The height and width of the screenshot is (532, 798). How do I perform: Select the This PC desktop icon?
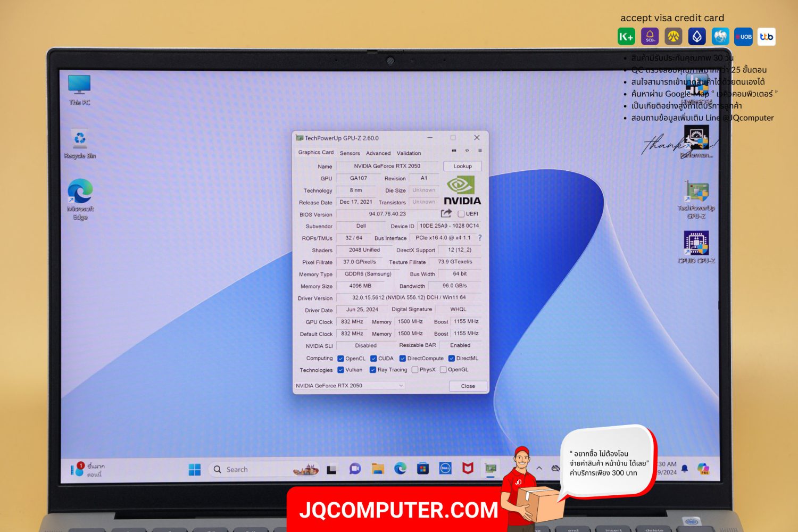click(79, 89)
